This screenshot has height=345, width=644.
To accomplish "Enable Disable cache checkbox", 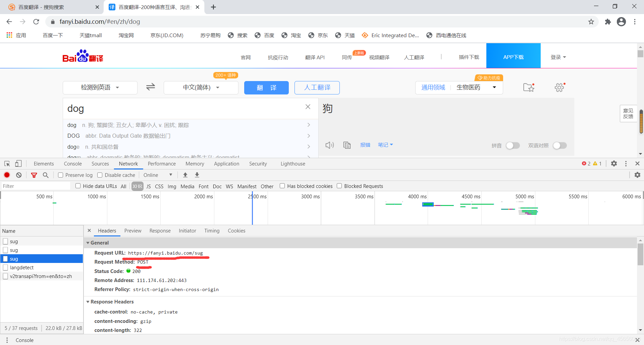I will [x=100, y=175].
